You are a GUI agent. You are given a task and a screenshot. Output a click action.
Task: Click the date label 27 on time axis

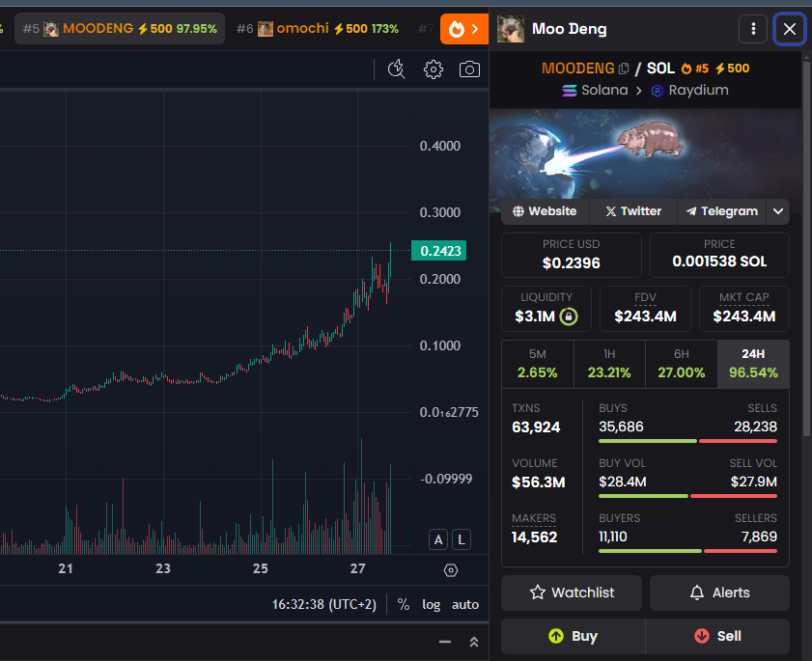click(x=358, y=568)
